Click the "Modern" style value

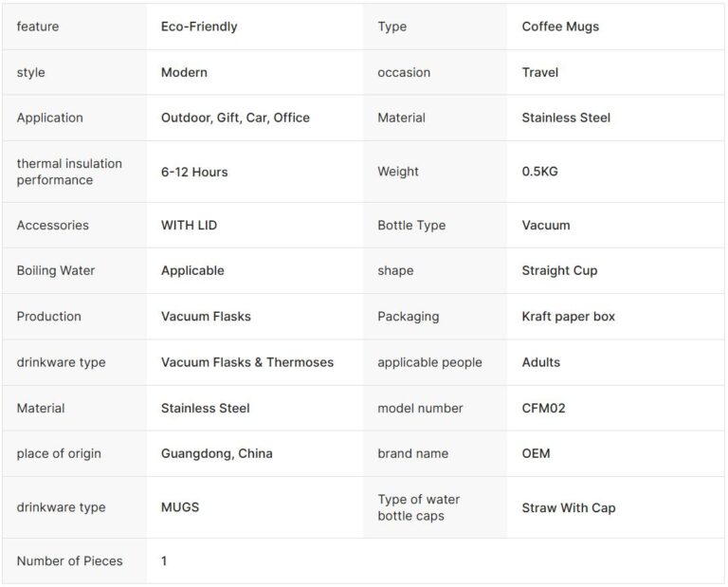click(184, 72)
